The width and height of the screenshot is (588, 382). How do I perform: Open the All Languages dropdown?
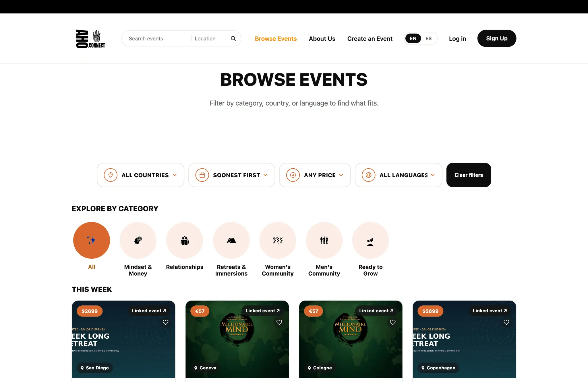[x=399, y=175]
